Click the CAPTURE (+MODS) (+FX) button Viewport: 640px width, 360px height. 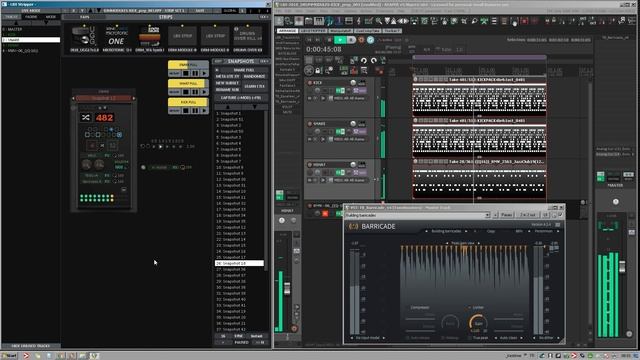click(241, 98)
